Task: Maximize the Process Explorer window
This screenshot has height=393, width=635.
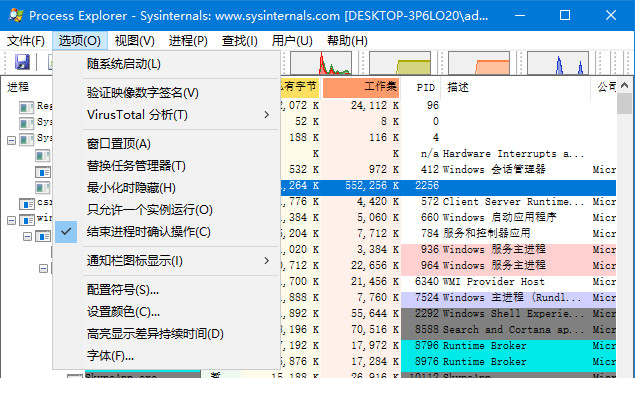Action: point(565,15)
